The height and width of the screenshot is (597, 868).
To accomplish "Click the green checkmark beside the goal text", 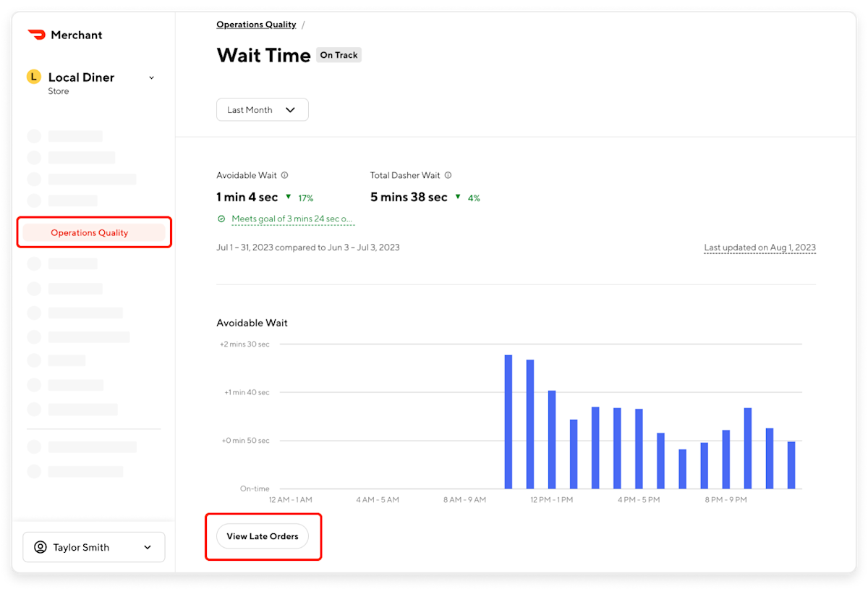I will click(221, 219).
